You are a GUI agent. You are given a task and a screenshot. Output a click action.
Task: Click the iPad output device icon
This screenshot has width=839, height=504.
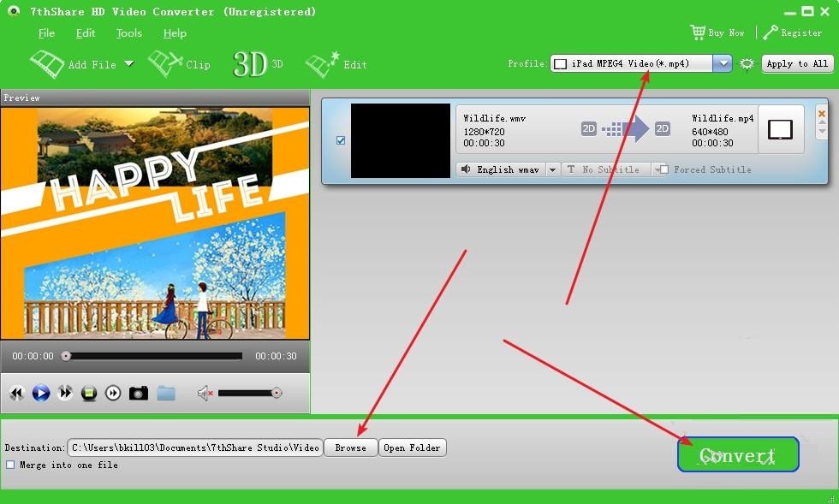(x=780, y=129)
